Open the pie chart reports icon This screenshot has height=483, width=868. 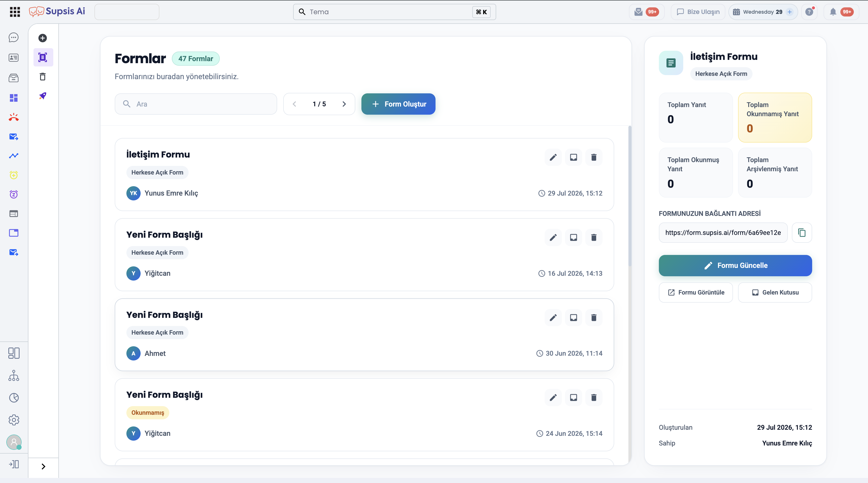click(13, 398)
